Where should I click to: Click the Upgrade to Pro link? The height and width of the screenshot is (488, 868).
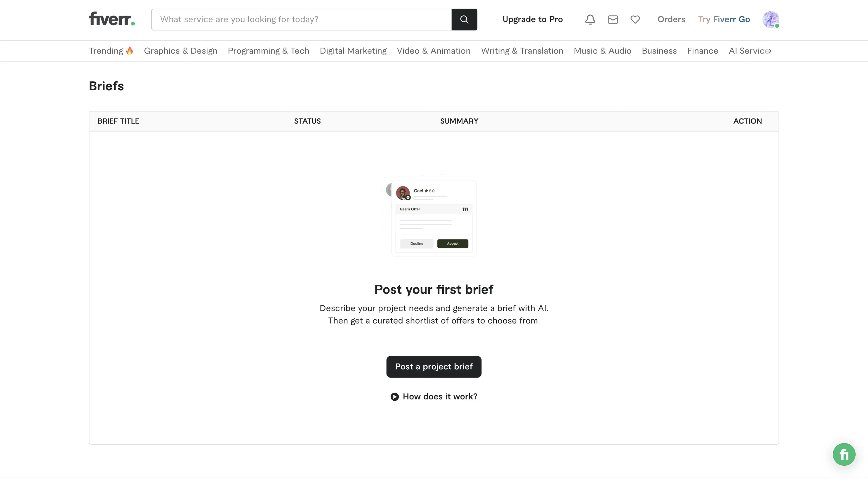(x=532, y=19)
